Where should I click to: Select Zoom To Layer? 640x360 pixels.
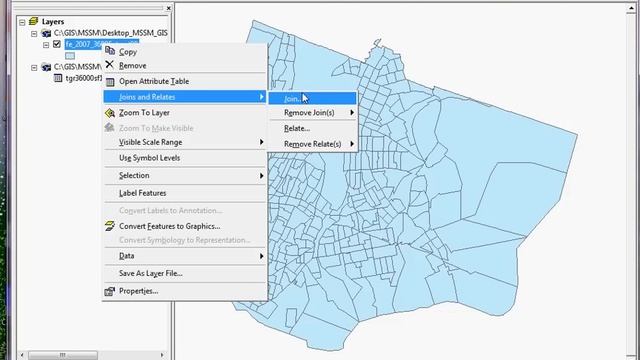point(185,113)
